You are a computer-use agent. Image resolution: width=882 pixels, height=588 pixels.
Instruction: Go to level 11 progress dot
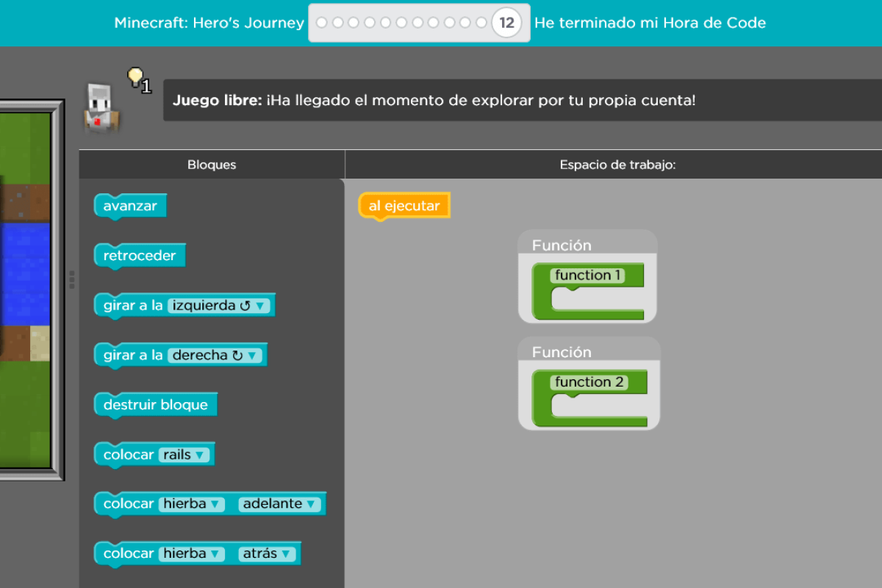(481, 23)
